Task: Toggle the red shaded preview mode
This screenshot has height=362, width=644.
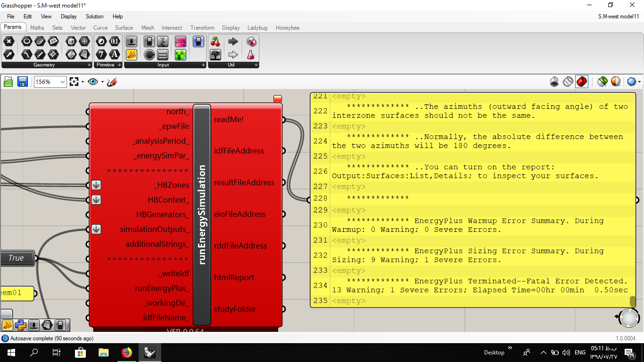Action: click(582, 82)
